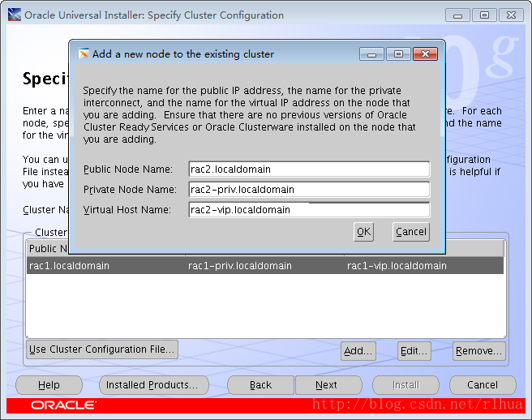Cancel the Add a new node dialog

[411, 232]
